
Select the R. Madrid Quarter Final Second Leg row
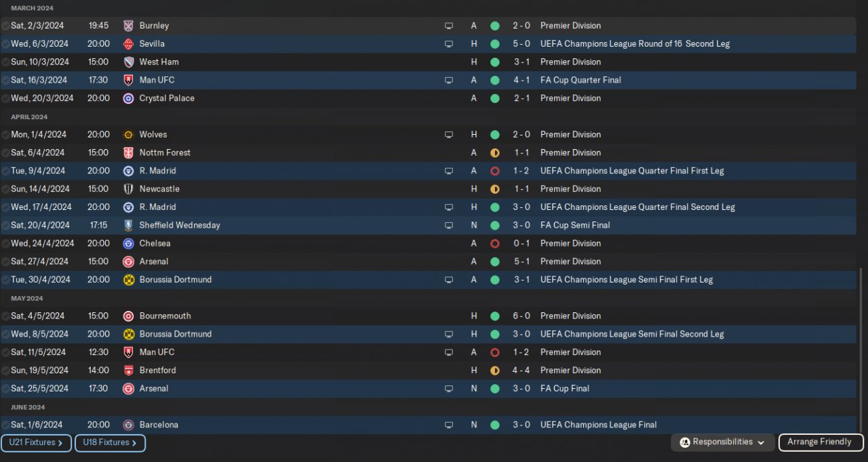pos(428,207)
